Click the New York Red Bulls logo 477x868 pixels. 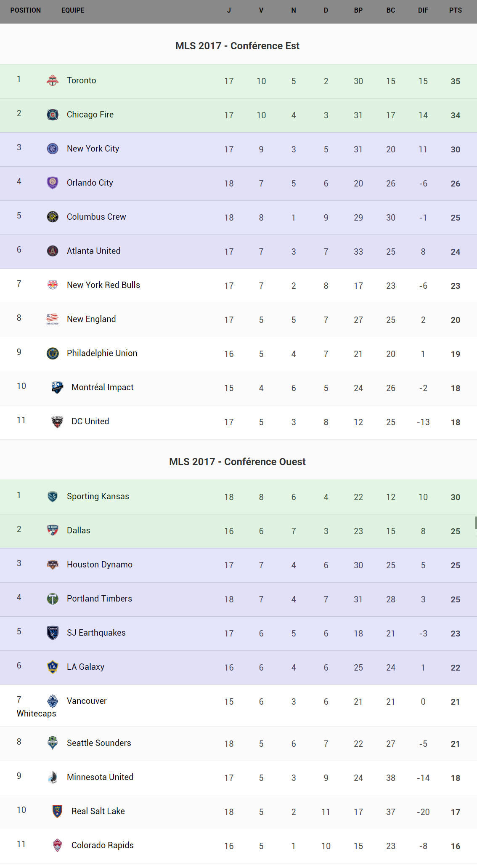coord(53,285)
